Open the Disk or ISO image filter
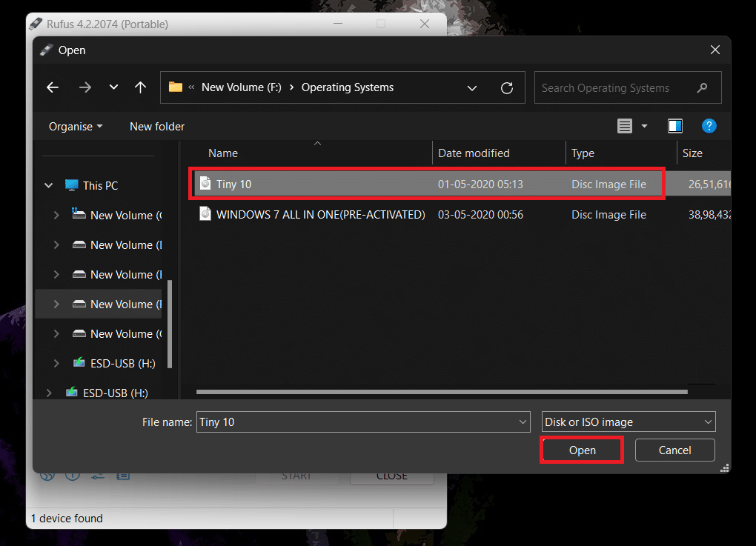Screen dimensions: 756x546 629,422
